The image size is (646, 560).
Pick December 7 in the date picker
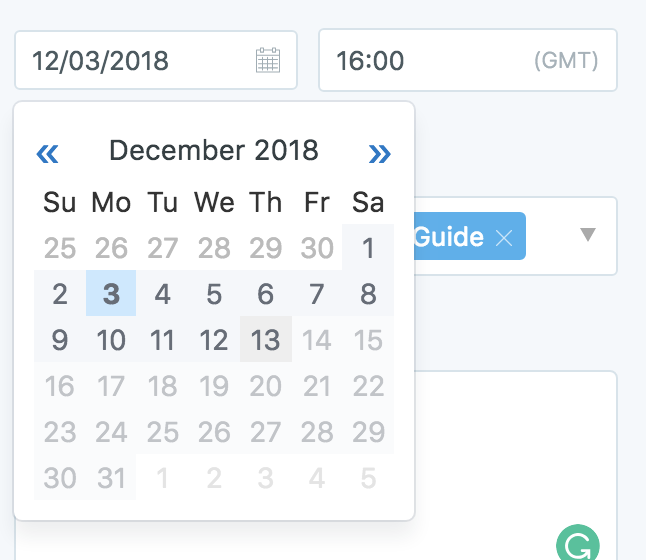(x=317, y=294)
